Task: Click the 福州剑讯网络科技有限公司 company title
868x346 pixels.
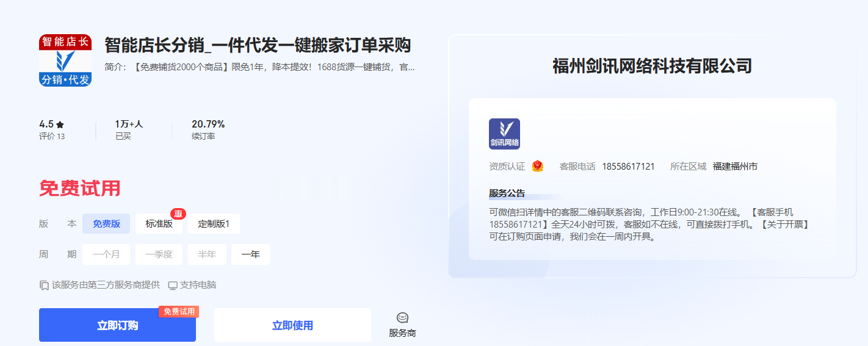Action: [652, 66]
